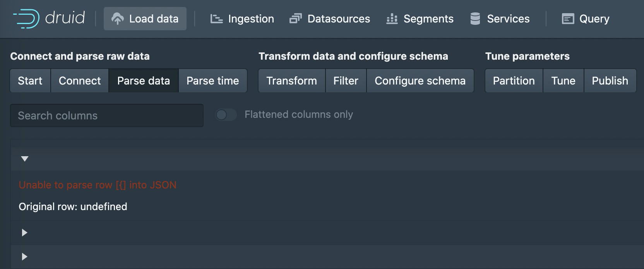Open the Transform step
Screen dimensions: 644x269
[x=291, y=81]
